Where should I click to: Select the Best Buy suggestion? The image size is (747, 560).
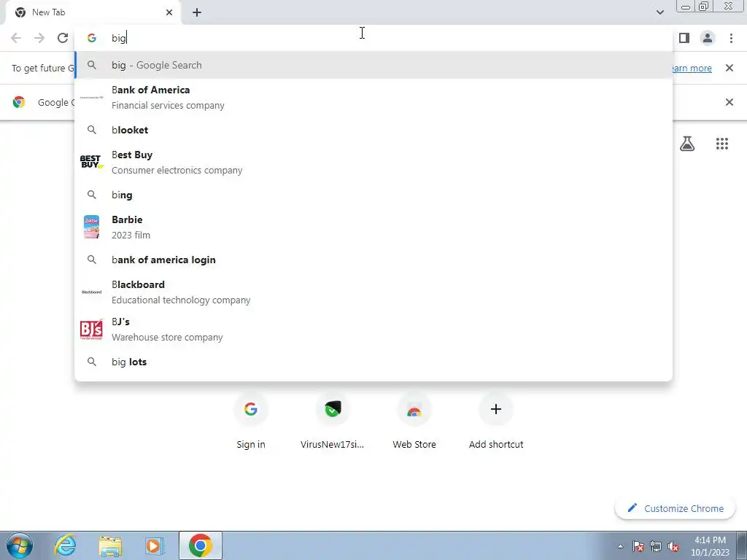[373, 163]
